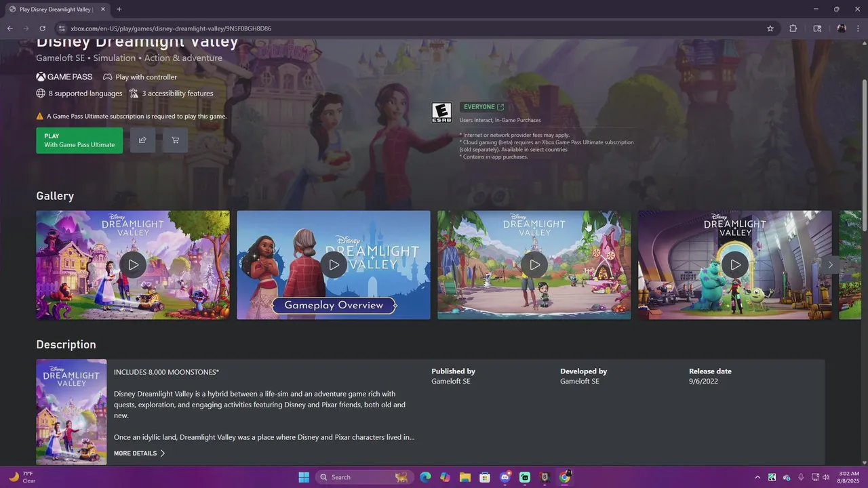Click the Gameloft SE publisher name

[x=450, y=382]
